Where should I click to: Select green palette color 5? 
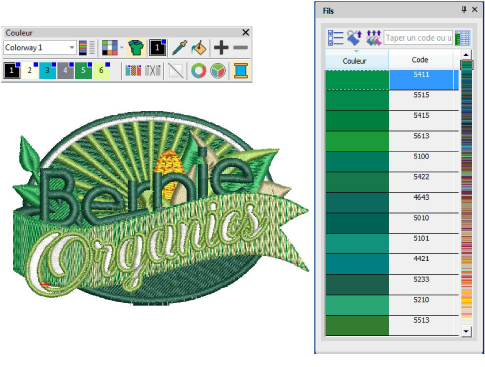coord(83,70)
